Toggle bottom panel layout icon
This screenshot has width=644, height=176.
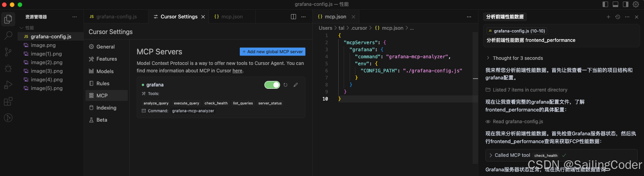pos(615,4)
